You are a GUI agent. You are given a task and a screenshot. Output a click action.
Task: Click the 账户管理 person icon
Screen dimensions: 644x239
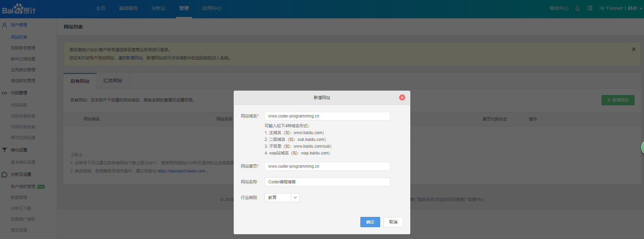click(4, 25)
